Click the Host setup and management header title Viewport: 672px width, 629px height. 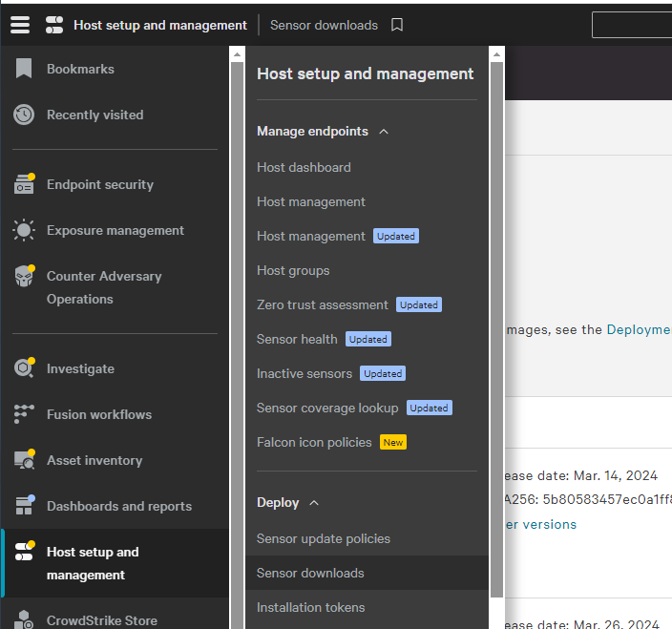click(159, 25)
